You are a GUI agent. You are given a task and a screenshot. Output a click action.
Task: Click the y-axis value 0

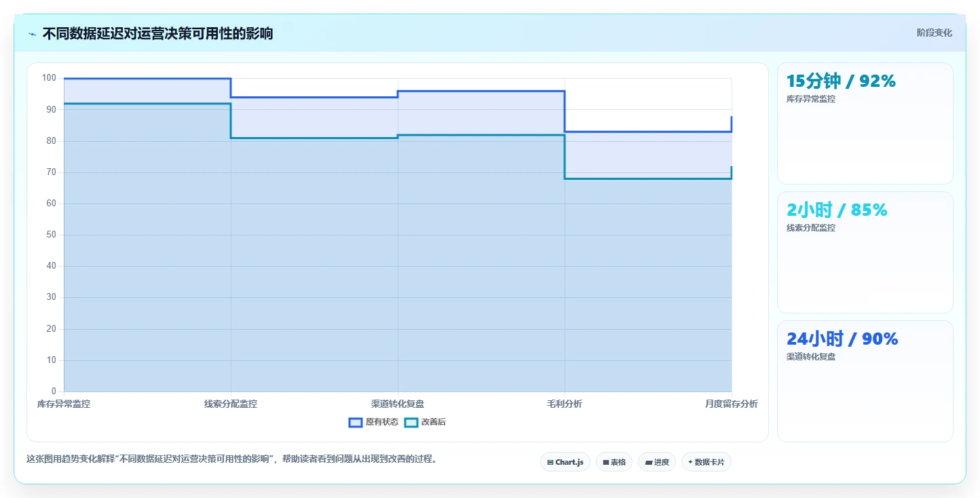click(x=54, y=391)
